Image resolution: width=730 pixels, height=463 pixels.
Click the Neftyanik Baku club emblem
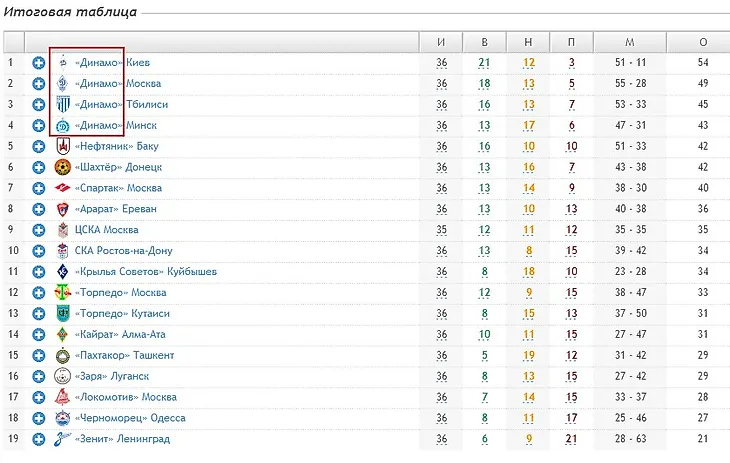coord(63,146)
